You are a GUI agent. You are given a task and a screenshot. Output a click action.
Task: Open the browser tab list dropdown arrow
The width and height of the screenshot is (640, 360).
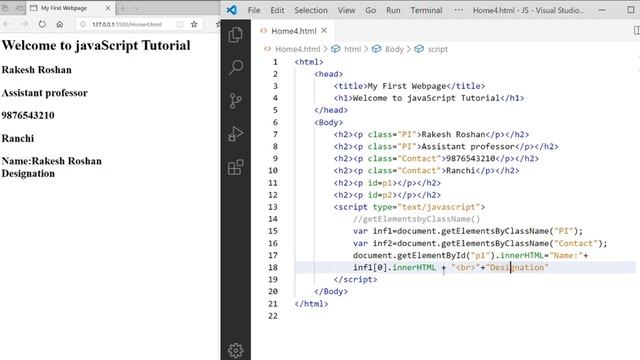click(x=137, y=8)
